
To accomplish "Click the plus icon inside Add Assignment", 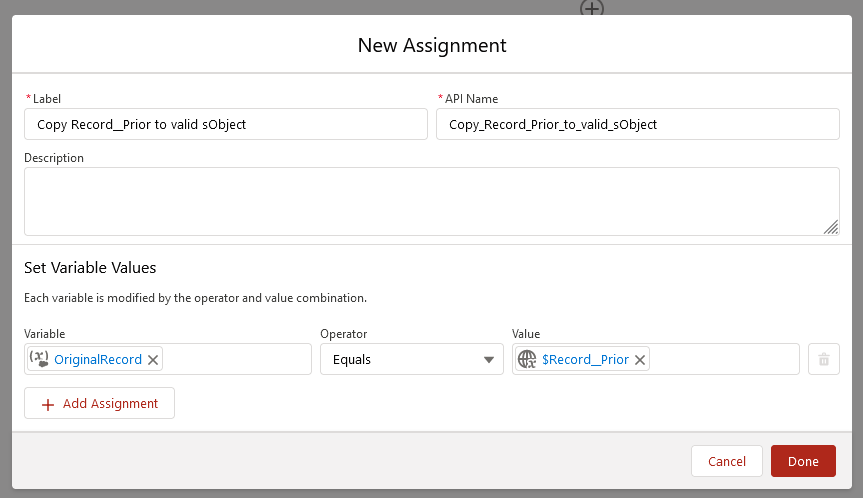I will coord(47,404).
